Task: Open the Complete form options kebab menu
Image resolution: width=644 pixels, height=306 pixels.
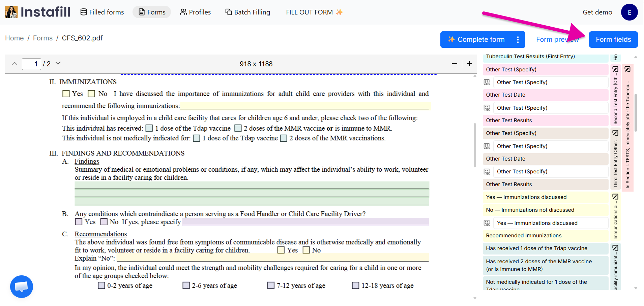Action: (x=518, y=39)
